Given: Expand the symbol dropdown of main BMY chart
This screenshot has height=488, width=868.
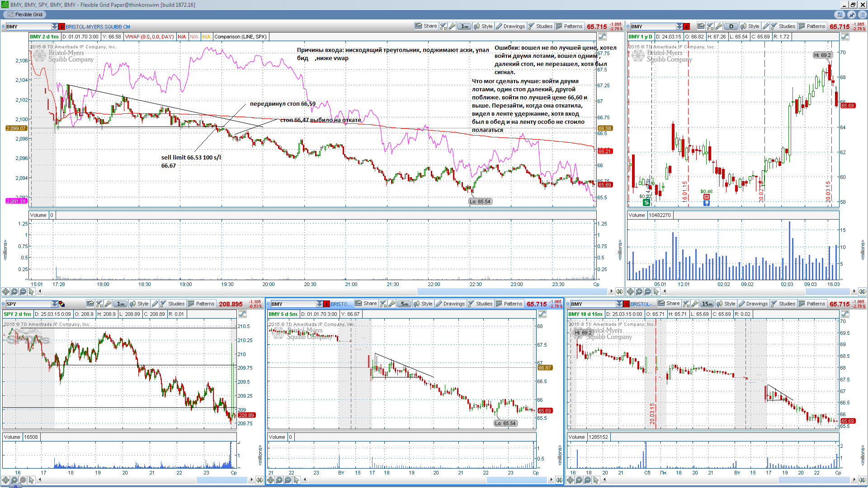Looking at the screenshot, I should pyautogui.click(x=55, y=26).
